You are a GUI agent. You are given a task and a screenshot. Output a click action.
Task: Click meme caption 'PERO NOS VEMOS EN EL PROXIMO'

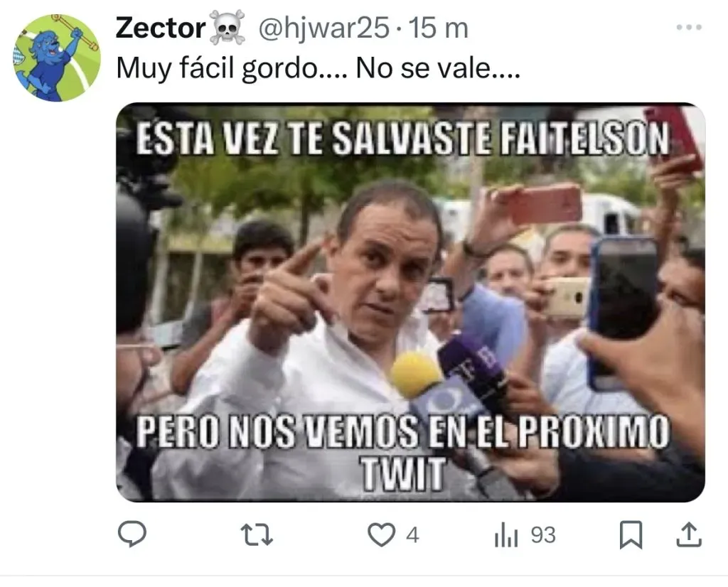(402, 431)
